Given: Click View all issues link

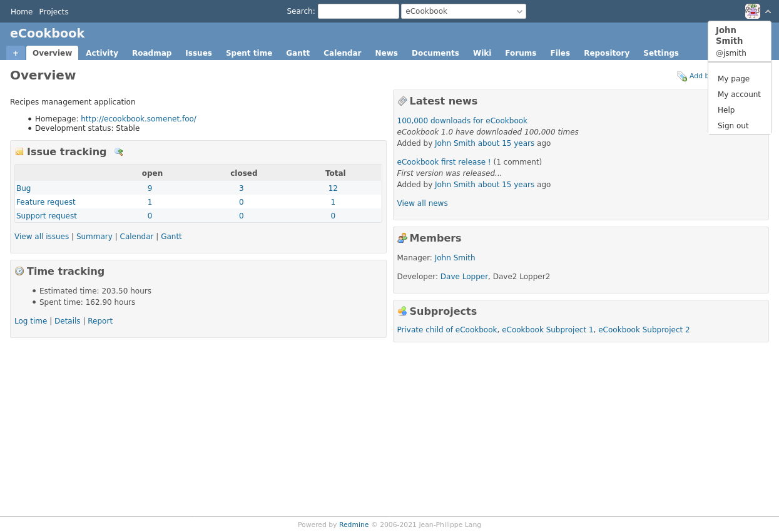Looking at the screenshot, I should pos(41,237).
